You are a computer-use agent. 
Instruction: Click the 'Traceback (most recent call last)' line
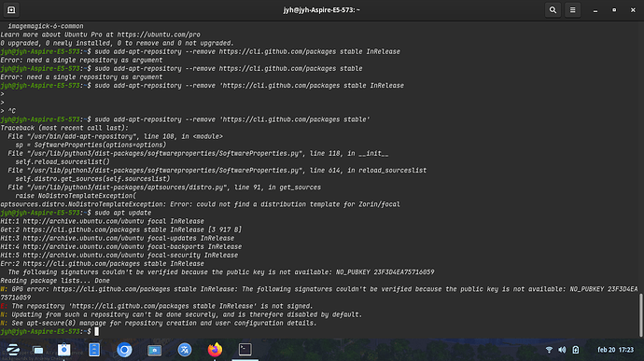(64, 128)
